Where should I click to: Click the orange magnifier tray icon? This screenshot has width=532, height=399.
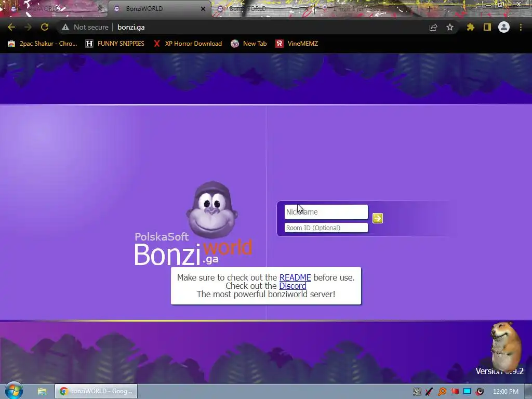point(442,392)
